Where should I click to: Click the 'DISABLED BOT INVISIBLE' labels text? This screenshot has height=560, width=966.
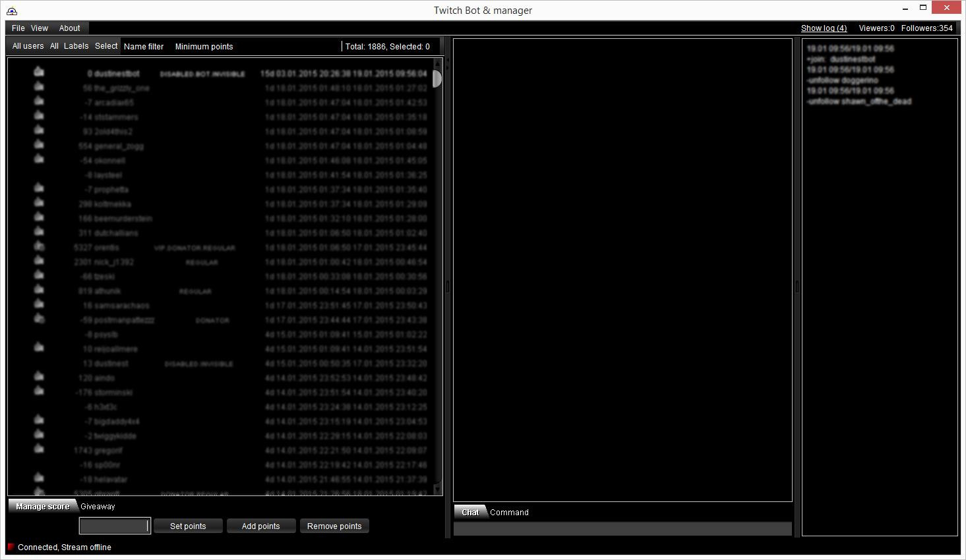202,74
